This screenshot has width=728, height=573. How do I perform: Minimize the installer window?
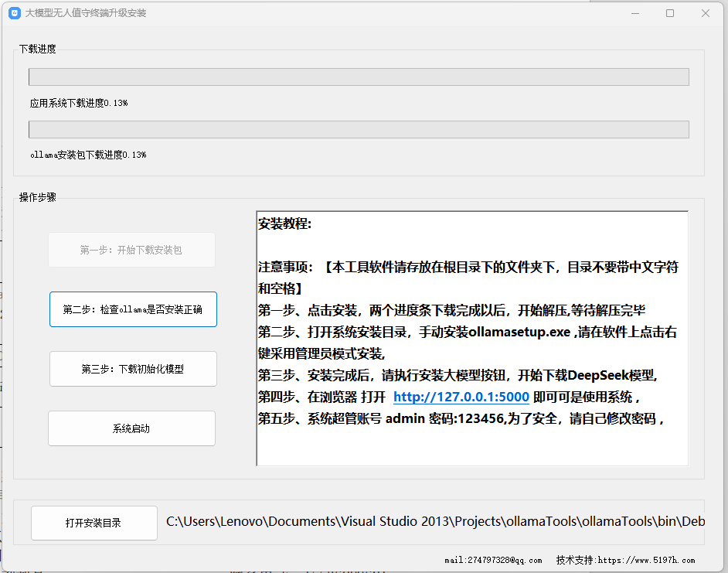point(635,13)
